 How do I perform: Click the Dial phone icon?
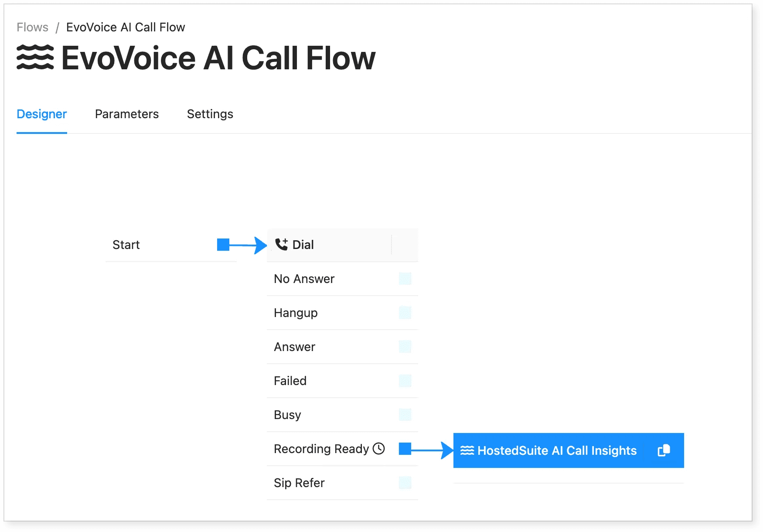click(x=282, y=244)
